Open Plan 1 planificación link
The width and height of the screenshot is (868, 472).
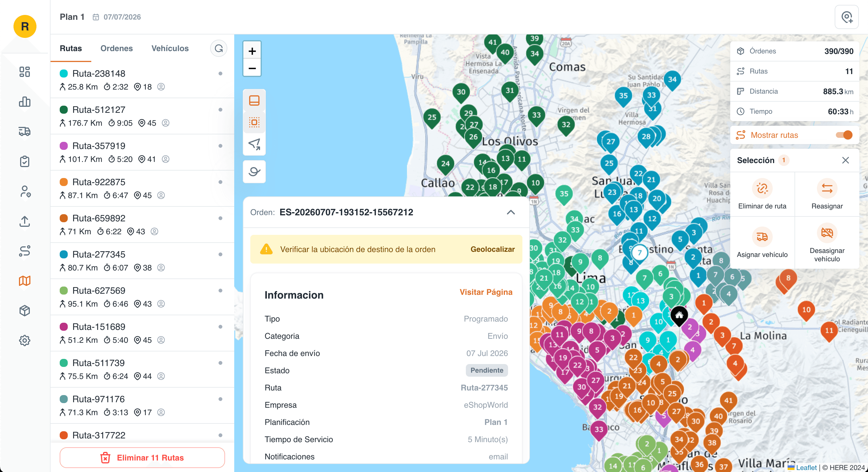tap(496, 422)
